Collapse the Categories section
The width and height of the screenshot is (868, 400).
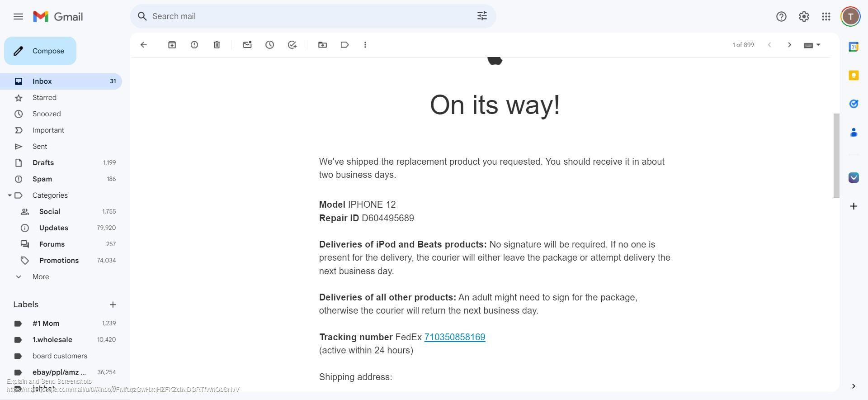tap(9, 195)
